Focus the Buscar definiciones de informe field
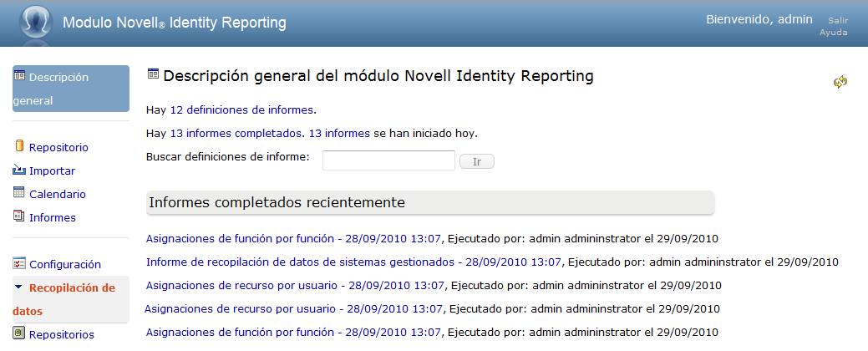Viewport: 868px width, 351px height. [388, 160]
